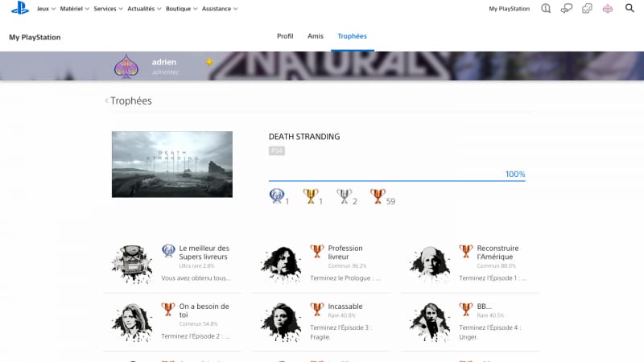
Task: Click 'Terminez l'Épisode 3 : Fragile.' description
Action: coord(341,332)
